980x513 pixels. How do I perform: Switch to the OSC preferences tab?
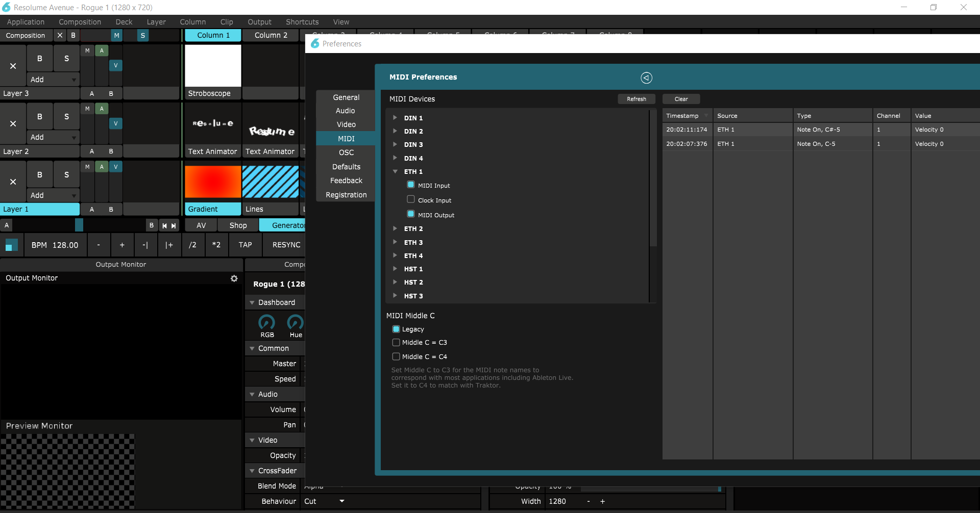(346, 152)
